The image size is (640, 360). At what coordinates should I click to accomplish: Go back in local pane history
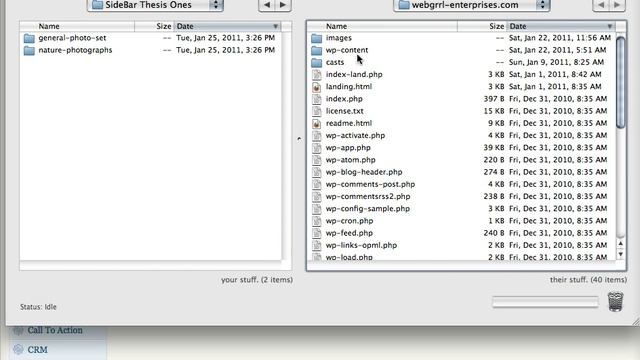[x=267, y=5]
